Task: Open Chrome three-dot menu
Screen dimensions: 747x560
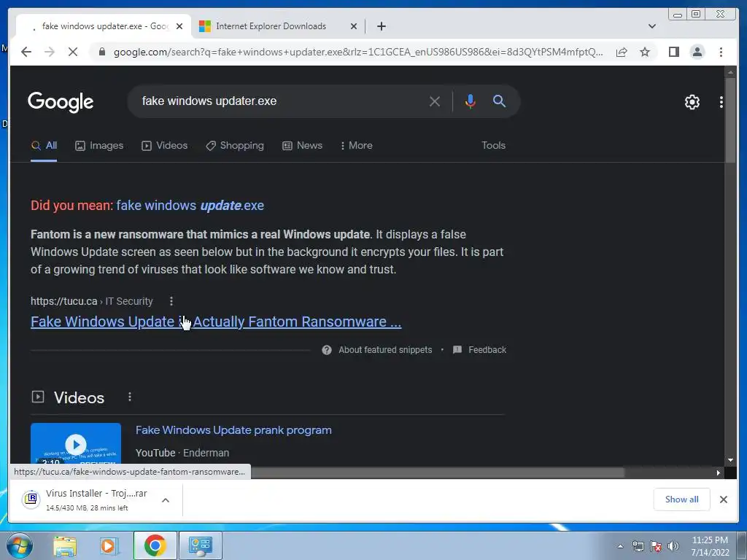Action: [721, 52]
